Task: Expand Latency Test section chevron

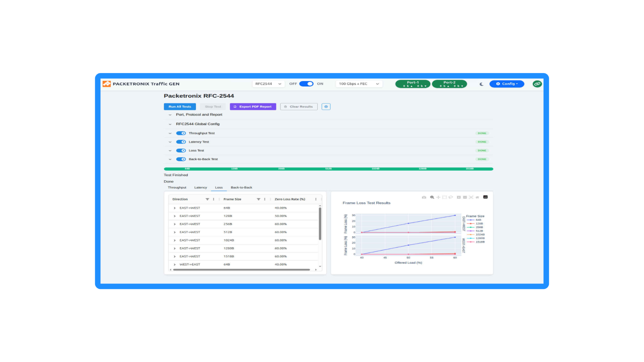Action: tap(170, 142)
